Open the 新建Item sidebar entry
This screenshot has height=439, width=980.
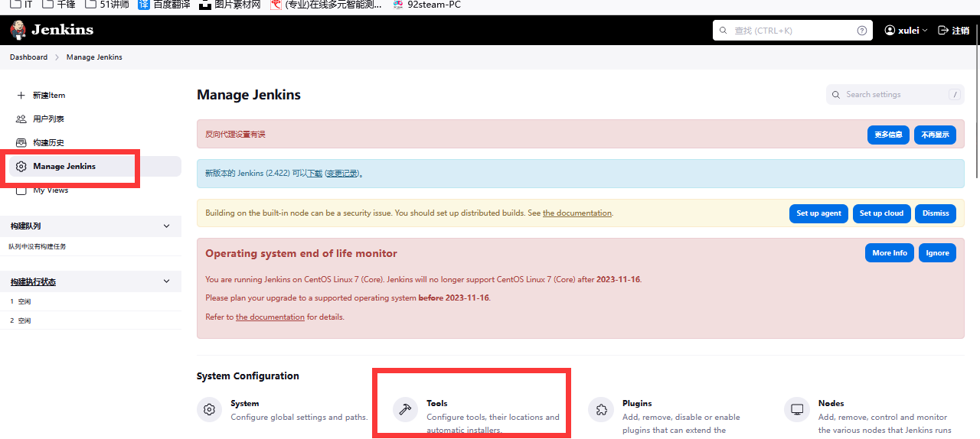pyautogui.click(x=49, y=96)
